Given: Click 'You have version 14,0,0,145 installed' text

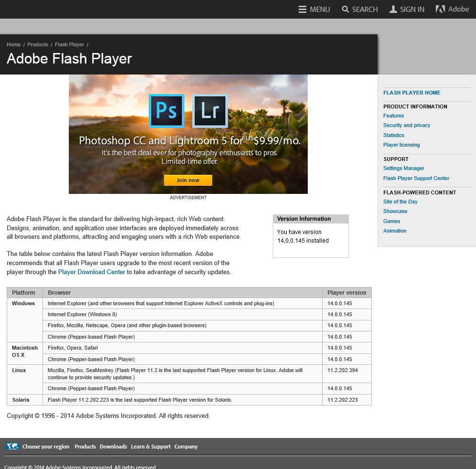Looking at the screenshot, I should click(303, 236).
